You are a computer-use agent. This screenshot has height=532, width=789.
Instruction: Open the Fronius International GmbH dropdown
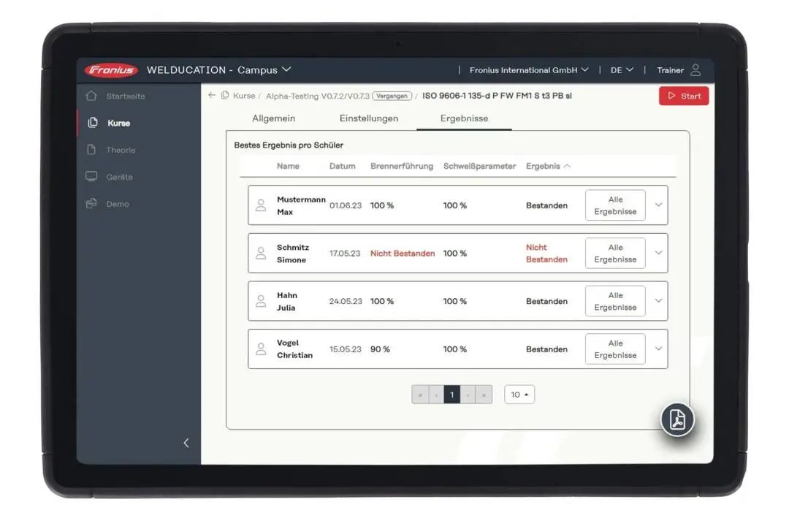529,70
